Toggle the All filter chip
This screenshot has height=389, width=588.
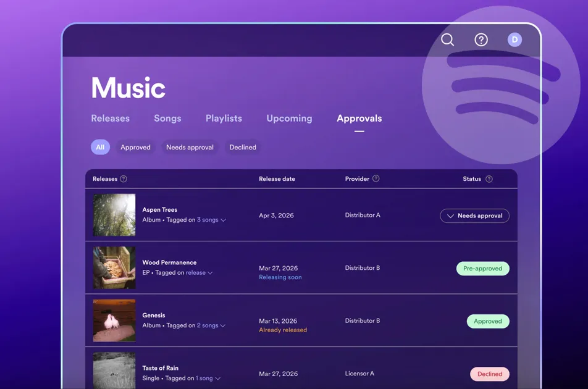pyautogui.click(x=100, y=147)
